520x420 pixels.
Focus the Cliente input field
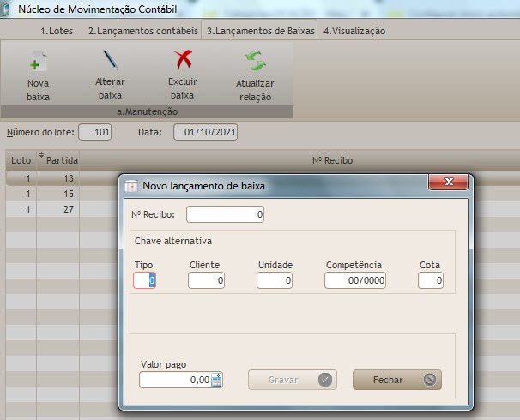206,280
